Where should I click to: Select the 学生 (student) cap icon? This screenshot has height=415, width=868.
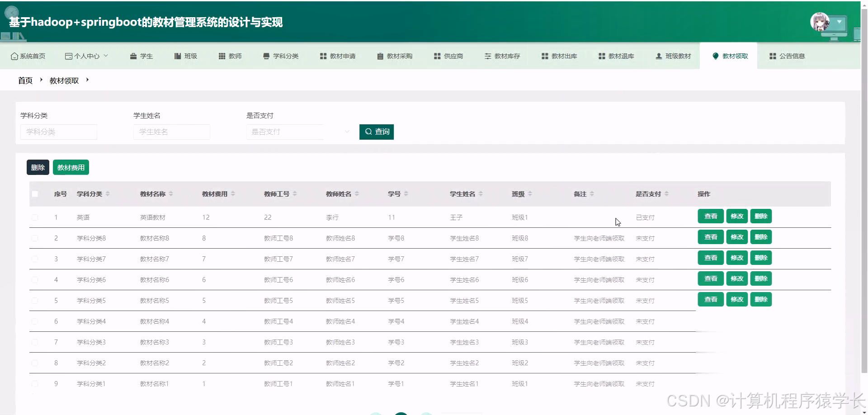click(x=133, y=56)
